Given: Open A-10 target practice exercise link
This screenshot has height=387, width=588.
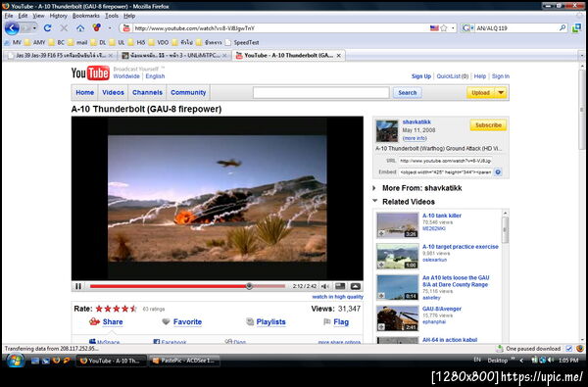Looking at the screenshot, I should point(461,247).
